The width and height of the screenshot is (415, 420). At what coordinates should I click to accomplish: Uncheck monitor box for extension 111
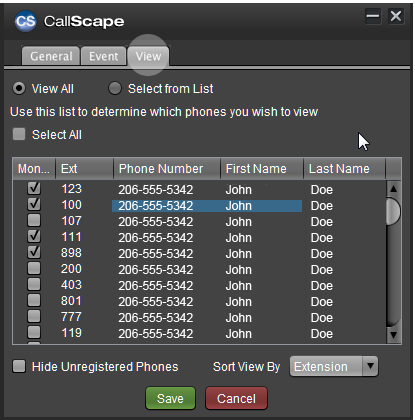(34, 236)
